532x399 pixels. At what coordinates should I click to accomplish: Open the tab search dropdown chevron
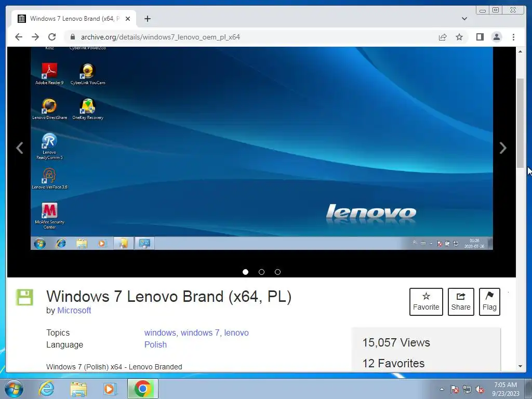(x=464, y=19)
